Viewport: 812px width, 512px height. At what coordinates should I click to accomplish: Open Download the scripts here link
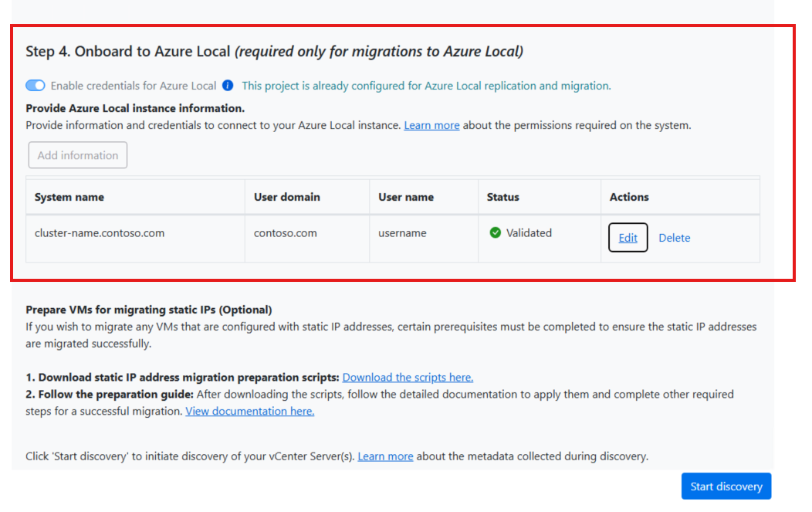408,378
